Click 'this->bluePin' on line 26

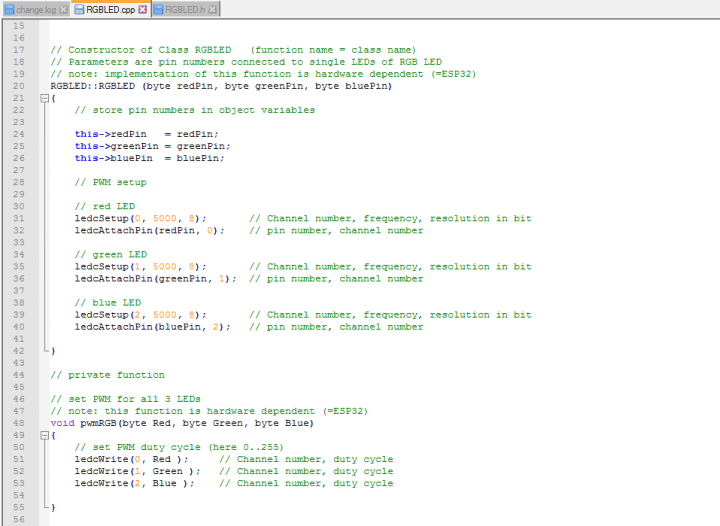click(113, 158)
